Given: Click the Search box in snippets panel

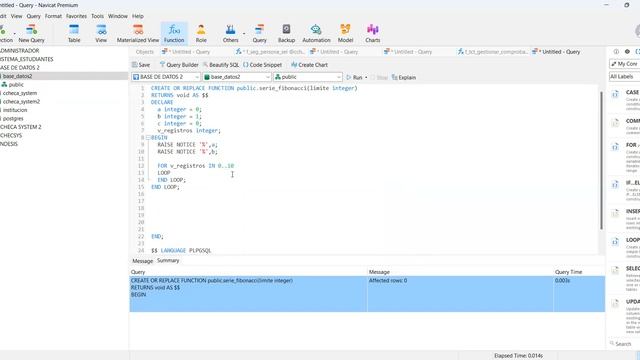Looking at the screenshot, I should (624, 344).
